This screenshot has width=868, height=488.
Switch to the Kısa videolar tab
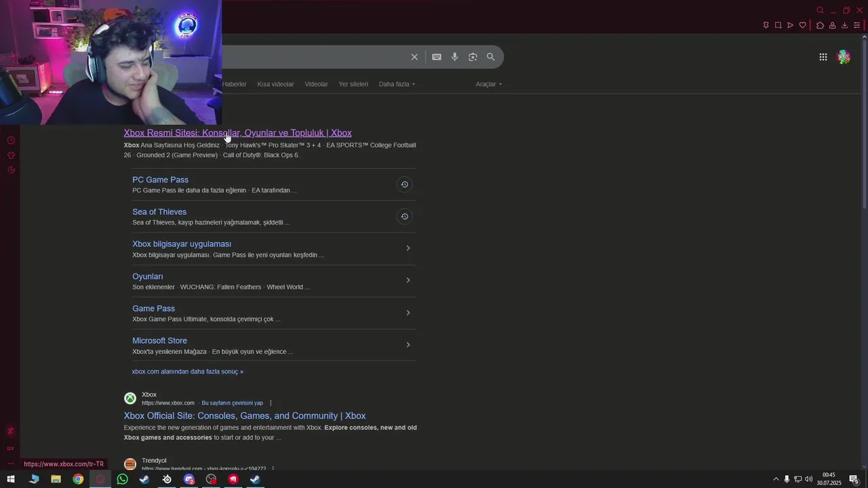tap(275, 84)
